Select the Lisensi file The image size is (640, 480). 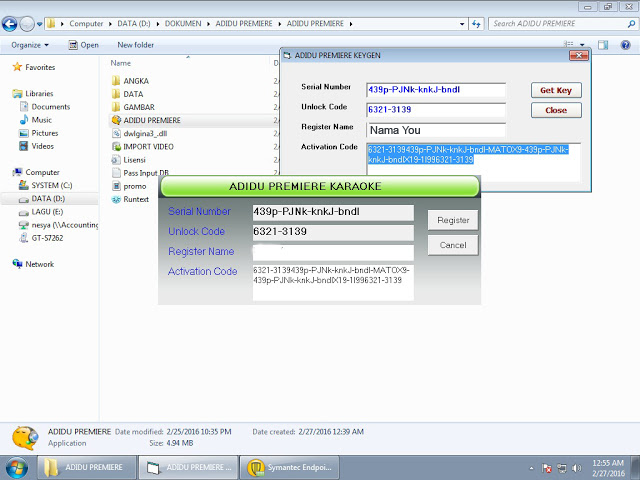pyautogui.click(x=128, y=160)
